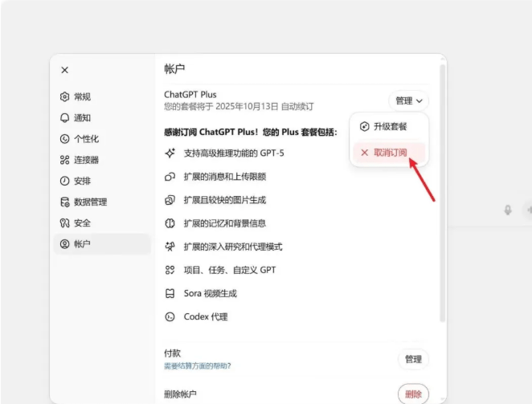This screenshot has height=404, width=532.
Task: Click the 感谢订阅 ChatGPT Plus heading
Action: click(251, 132)
